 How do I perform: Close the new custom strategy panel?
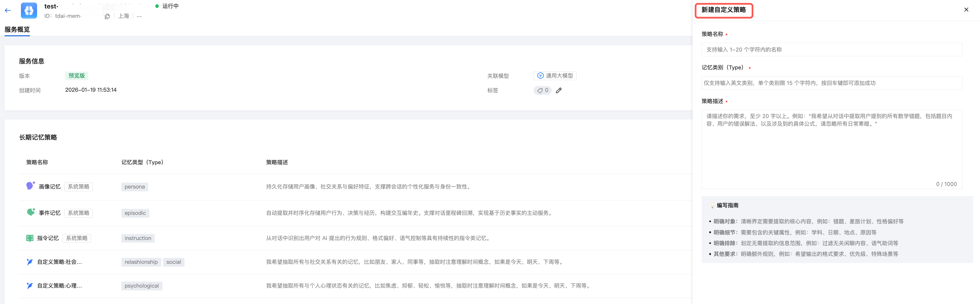(x=966, y=10)
